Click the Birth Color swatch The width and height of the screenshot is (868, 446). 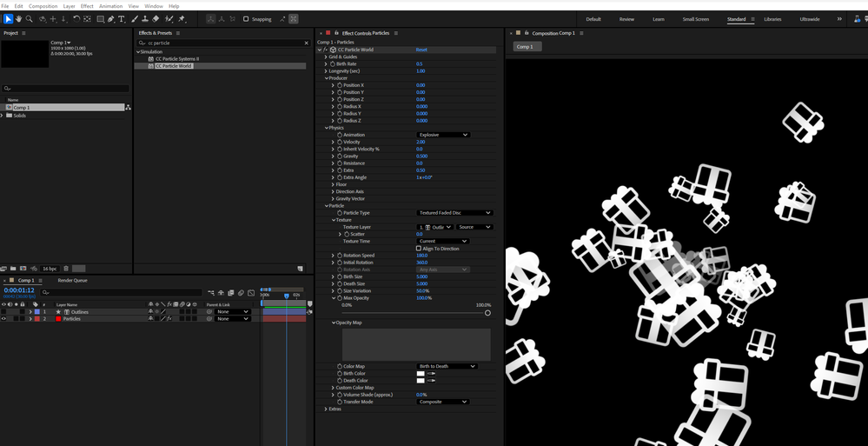tap(421, 373)
